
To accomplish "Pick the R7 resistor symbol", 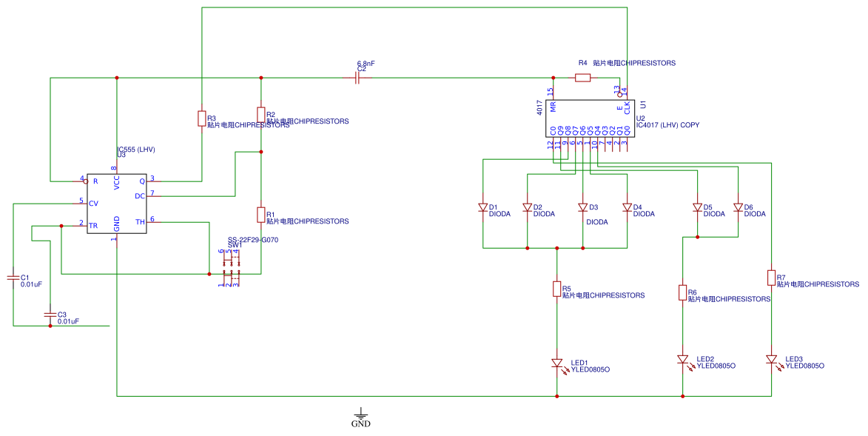I will (x=771, y=278).
